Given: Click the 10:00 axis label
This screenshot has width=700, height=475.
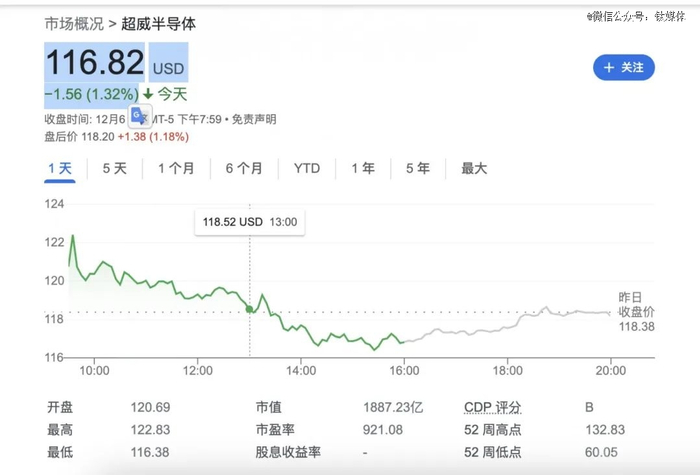Looking at the screenshot, I should tap(94, 371).
